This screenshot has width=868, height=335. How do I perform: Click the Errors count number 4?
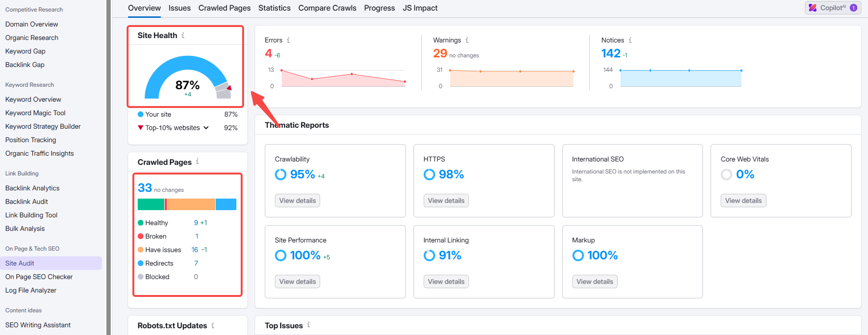(268, 54)
